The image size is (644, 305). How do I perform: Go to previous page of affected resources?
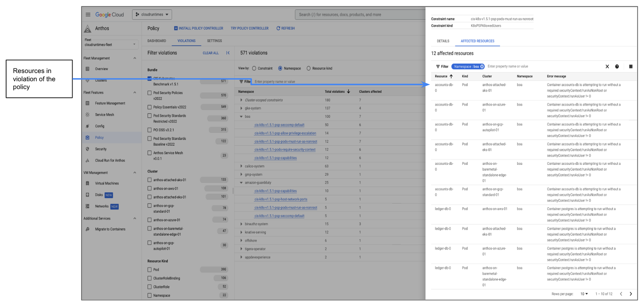pyautogui.click(x=621, y=294)
